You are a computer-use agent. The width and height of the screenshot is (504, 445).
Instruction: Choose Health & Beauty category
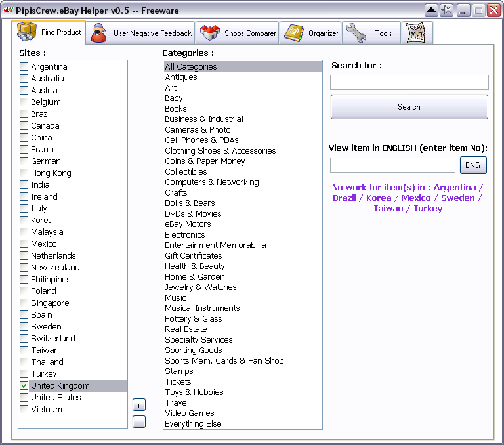click(x=243, y=266)
